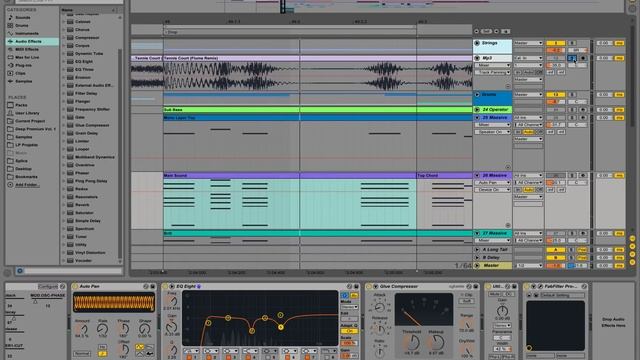The width and height of the screenshot is (640, 360).
Task: Toggle the Utility device activator
Action: point(488,287)
